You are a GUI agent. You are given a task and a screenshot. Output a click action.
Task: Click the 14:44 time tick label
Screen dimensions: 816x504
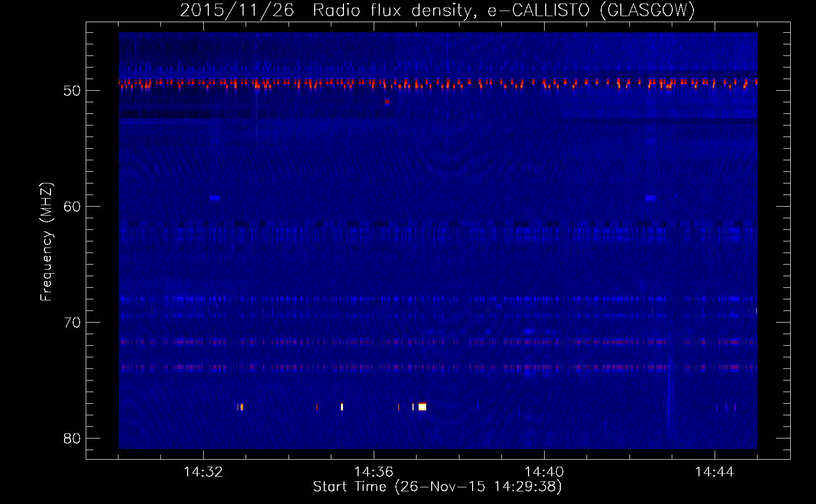[715, 472]
